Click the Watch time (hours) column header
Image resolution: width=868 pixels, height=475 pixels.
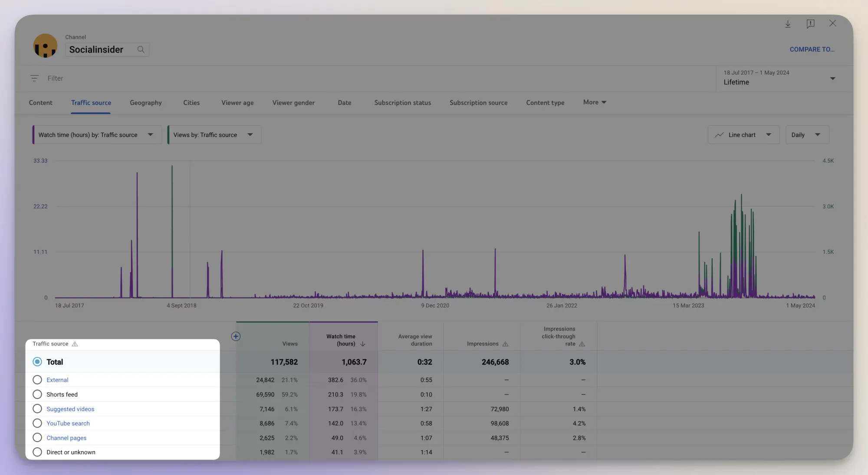(x=341, y=340)
